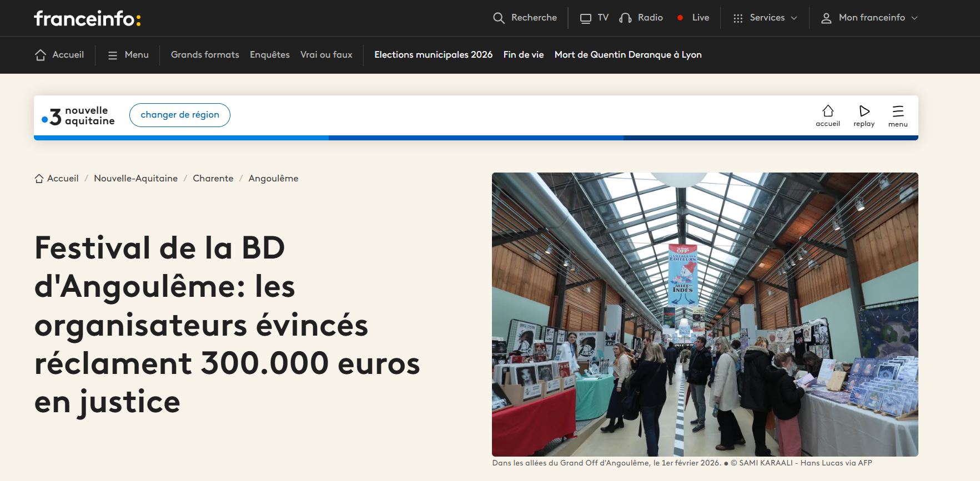Screen dimensions: 980x481
Task: Open the TV screen icon
Action: pos(585,18)
